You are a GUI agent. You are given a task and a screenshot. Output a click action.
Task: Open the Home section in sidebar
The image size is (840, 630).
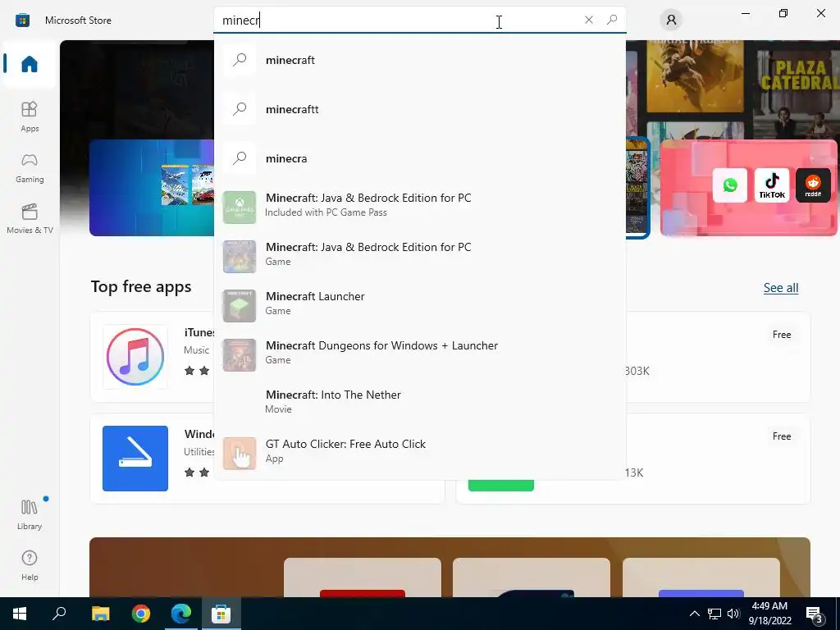[30, 64]
